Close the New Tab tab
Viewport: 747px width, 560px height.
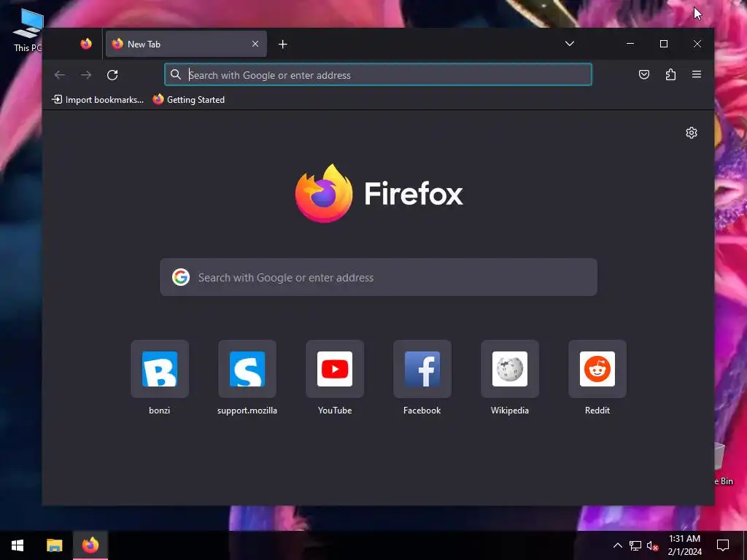click(255, 44)
